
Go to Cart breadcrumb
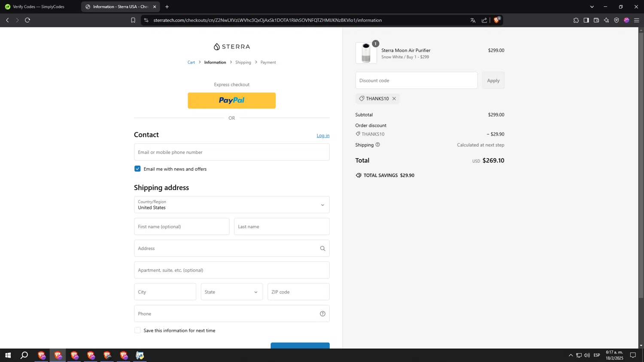click(x=191, y=62)
